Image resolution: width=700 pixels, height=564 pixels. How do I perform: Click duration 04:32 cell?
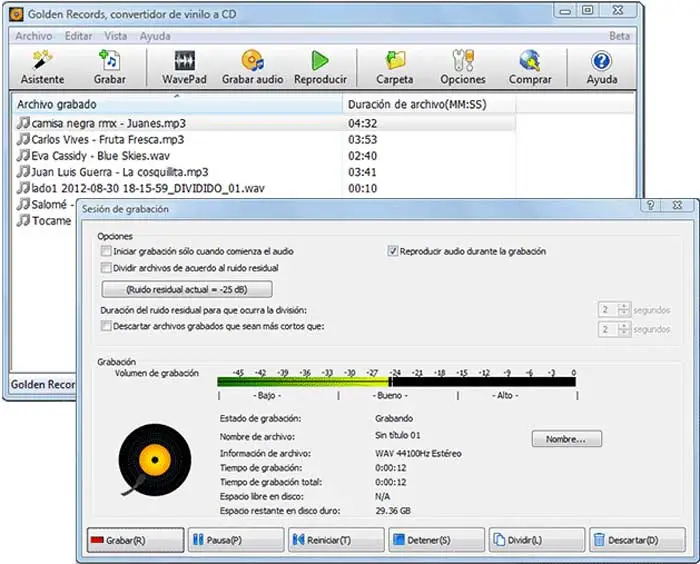[x=362, y=123]
